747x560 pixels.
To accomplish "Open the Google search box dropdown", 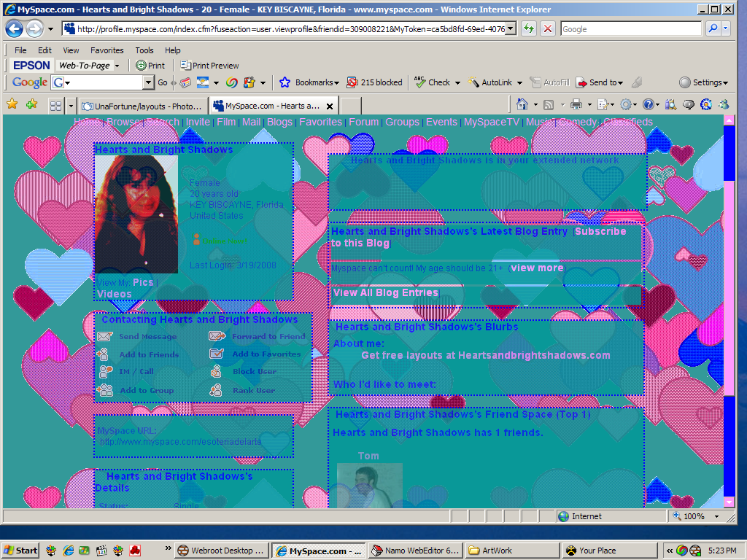I will 148,82.
